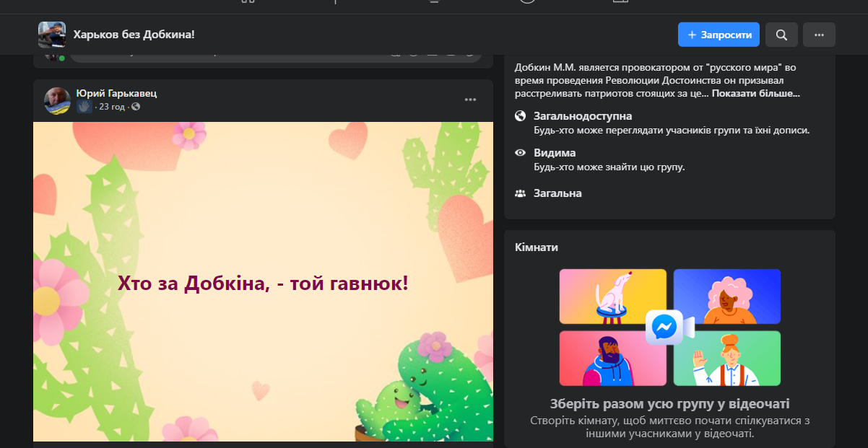Click the group title Харьков без Добкина!
The width and height of the screenshot is (868, 448).
click(x=134, y=35)
